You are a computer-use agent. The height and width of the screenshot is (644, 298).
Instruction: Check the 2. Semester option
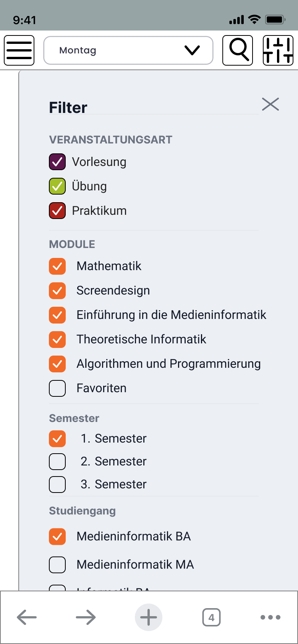57,462
